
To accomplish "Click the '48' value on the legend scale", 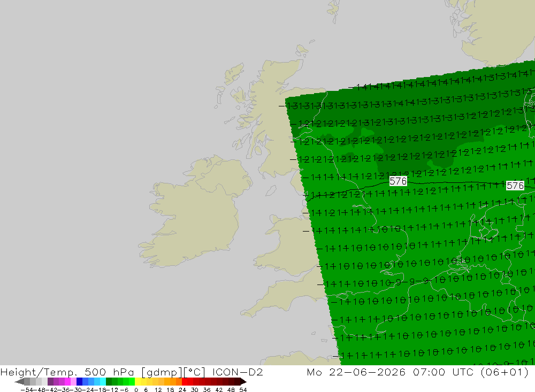I will (x=231, y=390).
